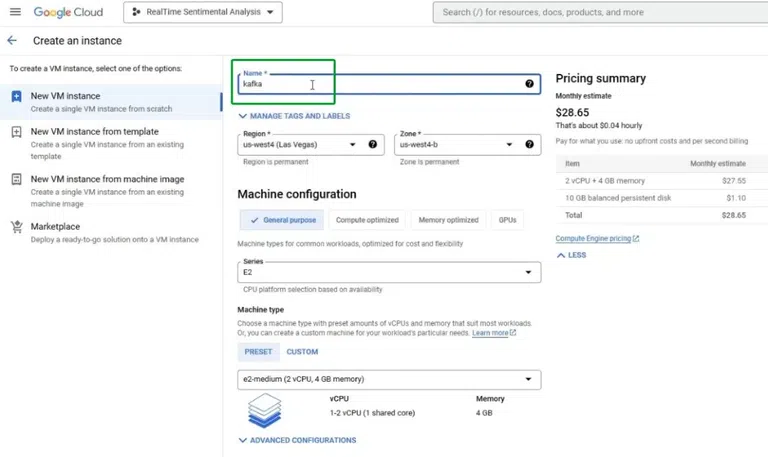Image resolution: width=768 pixels, height=457 pixels.
Task: Click the Name field help icon
Action: [529, 84]
